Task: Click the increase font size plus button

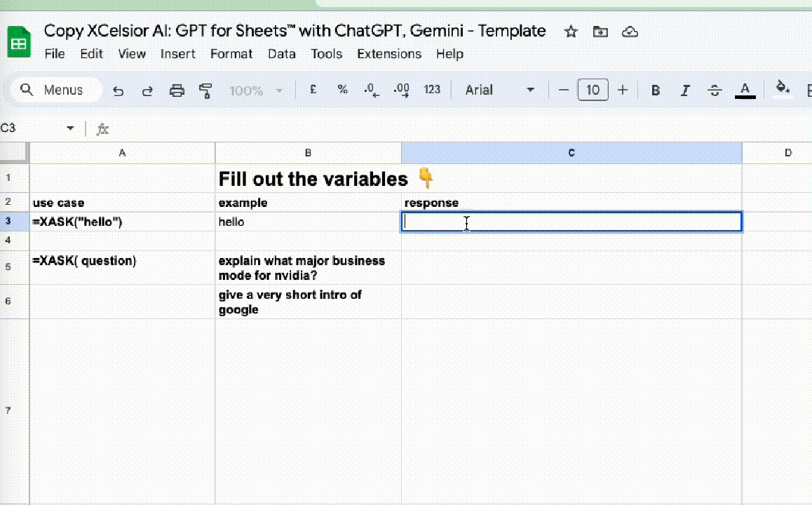Action: tap(622, 90)
